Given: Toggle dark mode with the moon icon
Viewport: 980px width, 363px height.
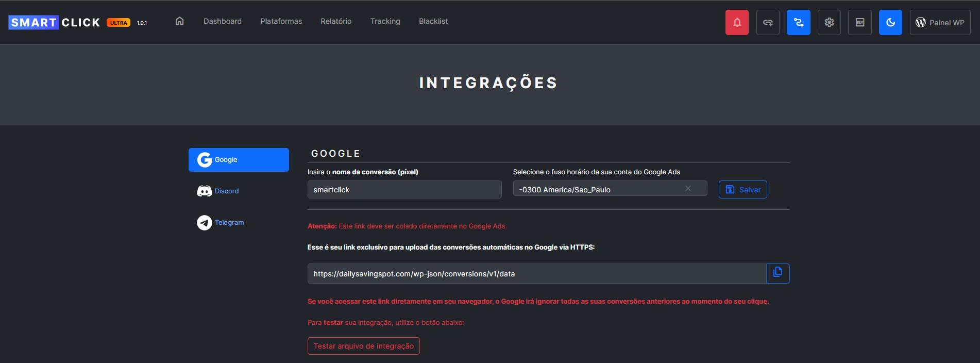Looking at the screenshot, I should coord(890,23).
